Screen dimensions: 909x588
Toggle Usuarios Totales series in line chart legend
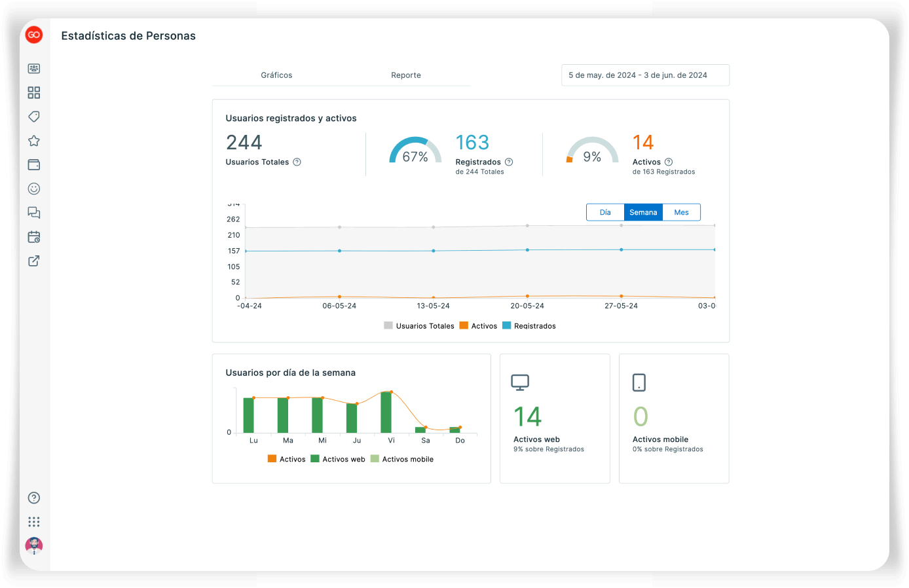click(x=419, y=326)
